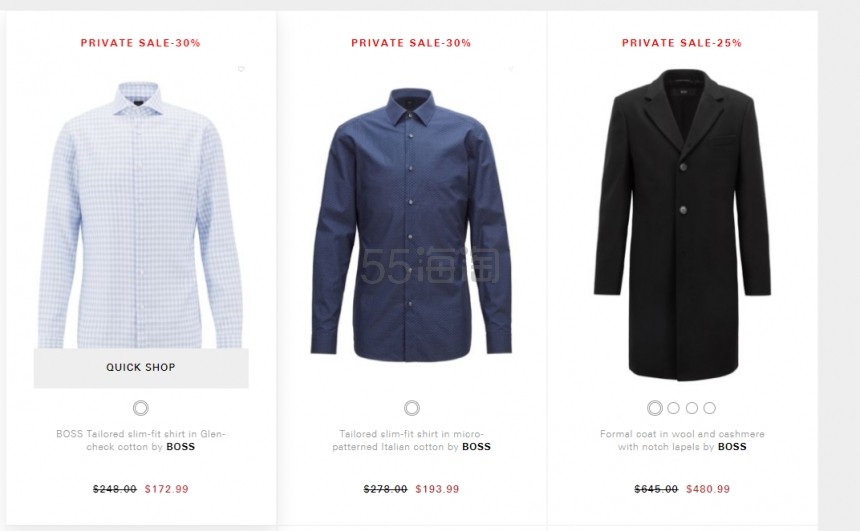The width and height of the screenshot is (860, 531).
Task: Open BOSS Tailored Glen-check cotton shirt title
Action: point(141,440)
